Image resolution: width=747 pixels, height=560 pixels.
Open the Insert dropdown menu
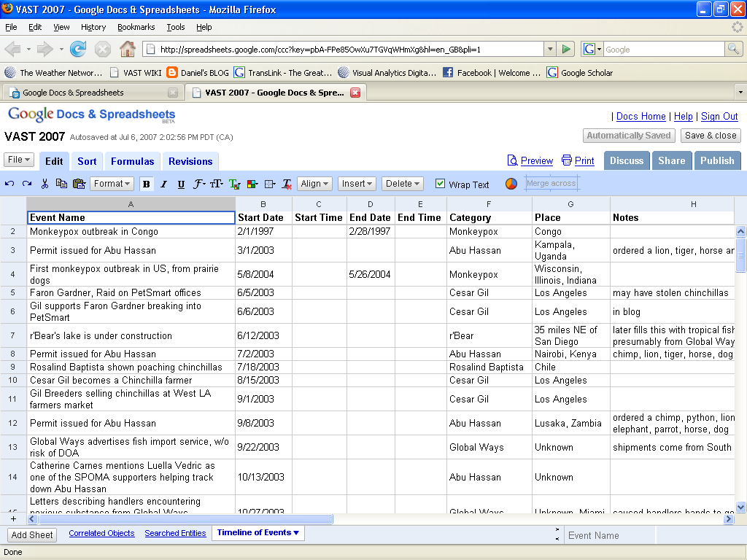point(357,184)
